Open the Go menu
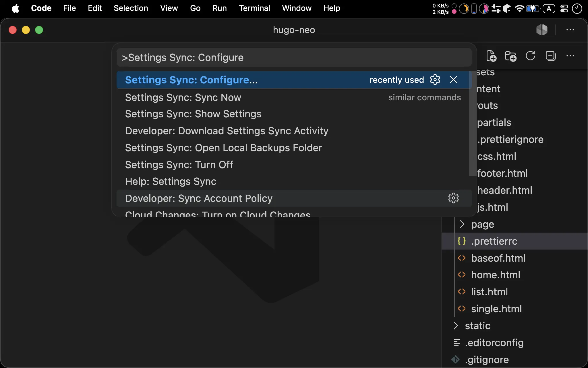The height and width of the screenshot is (368, 588). coord(195,8)
